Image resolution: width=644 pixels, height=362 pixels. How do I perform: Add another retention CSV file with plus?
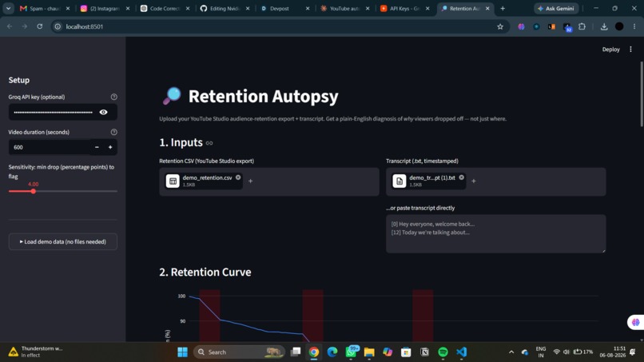pyautogui.click(x=251, y=181)
